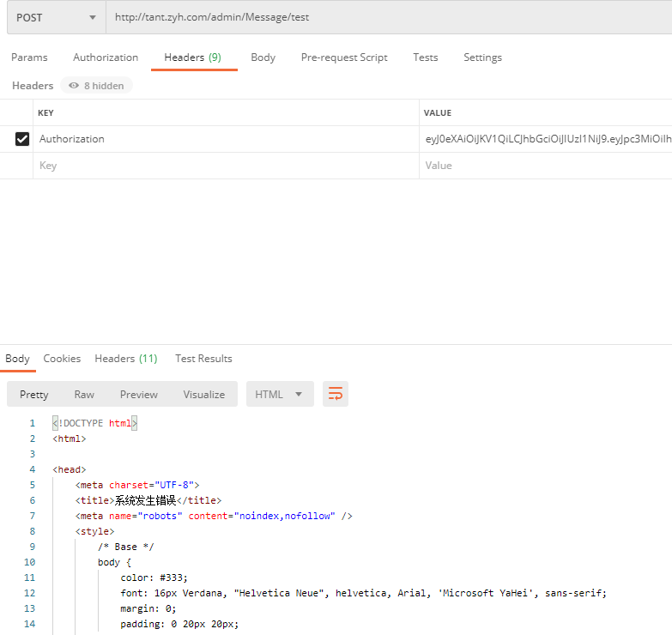Click the Authorization key cell
672x635 pixels.
point(226,139)
